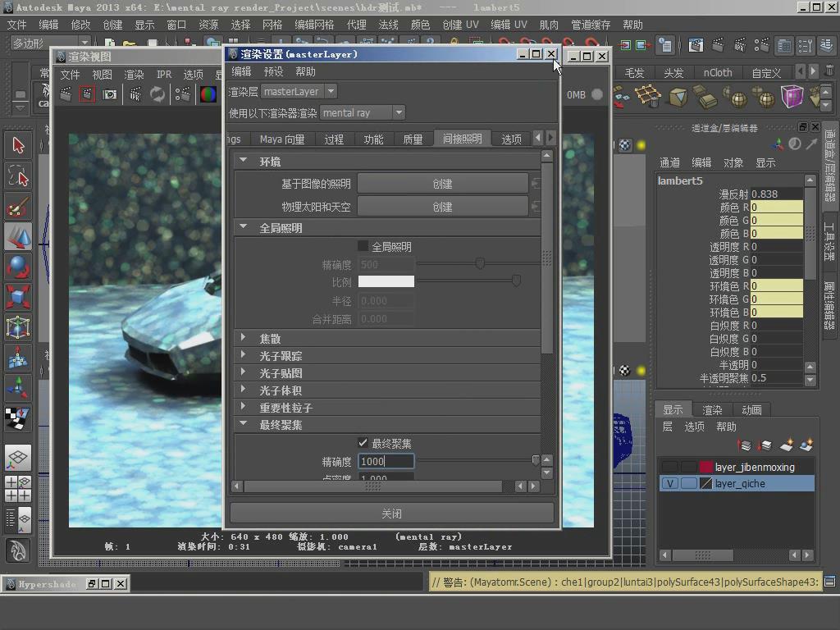Expand the 焦散 section
840x630 pixels.
click(x=243, y=337)
